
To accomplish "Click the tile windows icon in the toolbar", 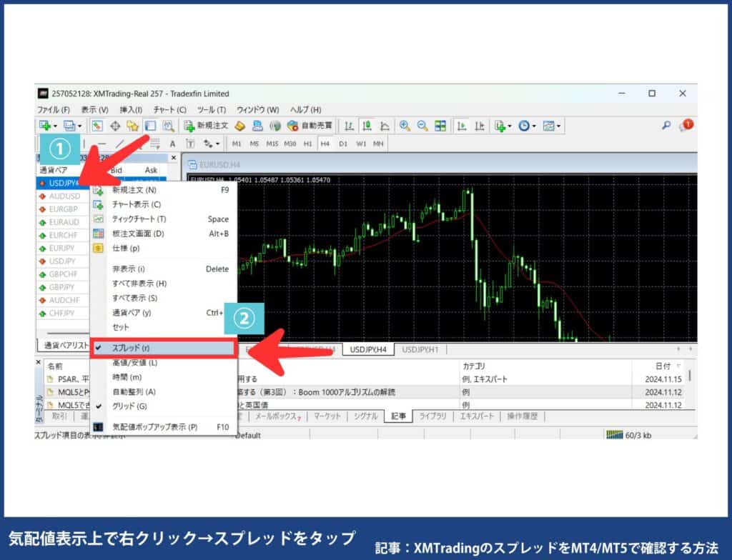I will [442, 126].
